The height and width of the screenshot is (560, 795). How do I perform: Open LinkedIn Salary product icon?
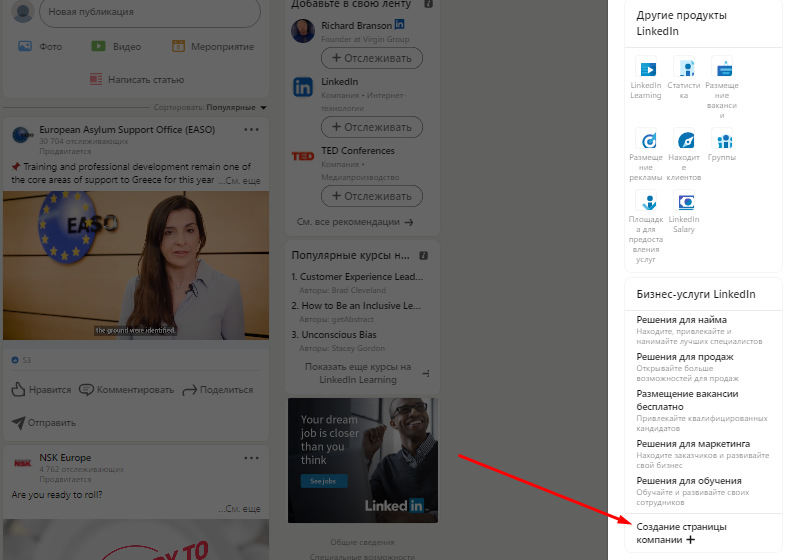684,202
